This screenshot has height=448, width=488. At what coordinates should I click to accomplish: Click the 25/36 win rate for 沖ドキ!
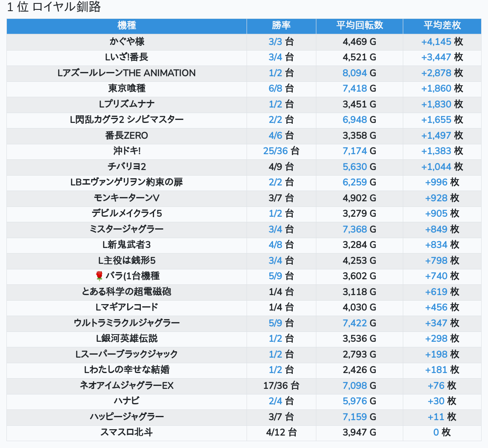pyautogui.click(x=275, y=151)
